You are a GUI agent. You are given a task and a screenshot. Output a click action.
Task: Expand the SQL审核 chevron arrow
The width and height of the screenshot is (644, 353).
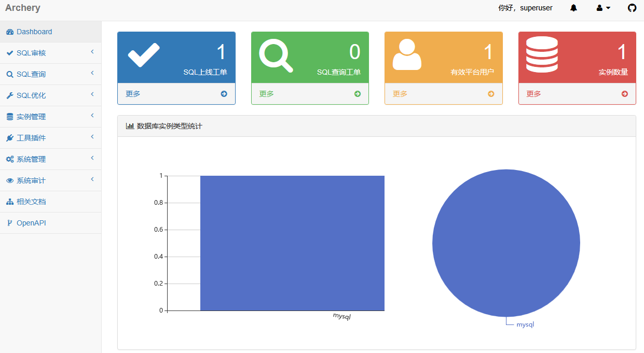92,52
